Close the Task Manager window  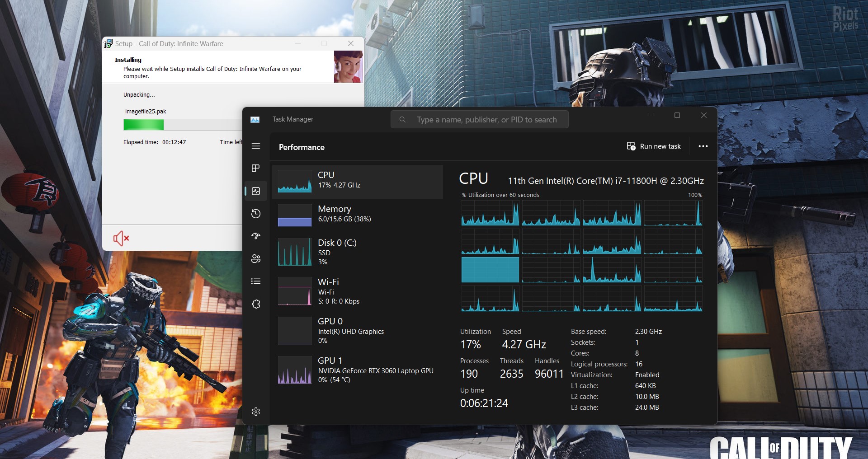[x=704, y=115]
